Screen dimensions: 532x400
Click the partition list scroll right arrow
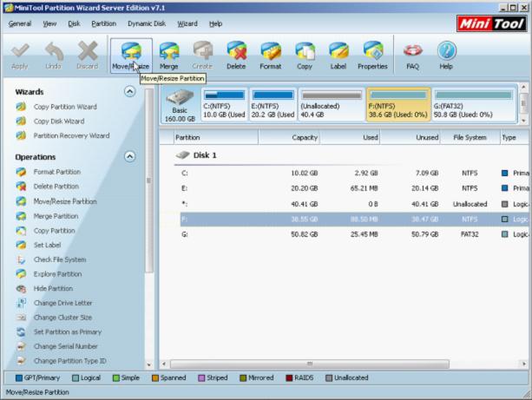(x=524, y=364)
